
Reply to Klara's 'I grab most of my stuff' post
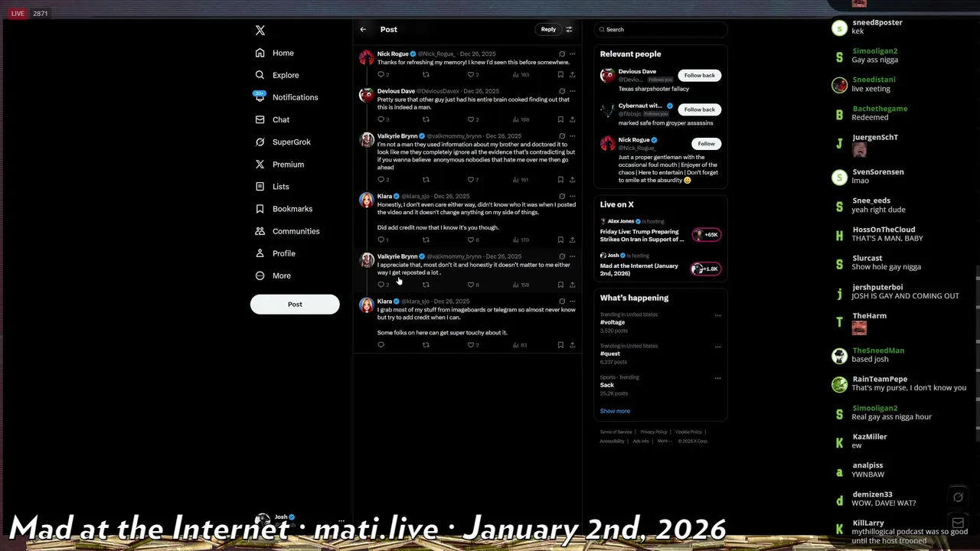tap(381, 345)
